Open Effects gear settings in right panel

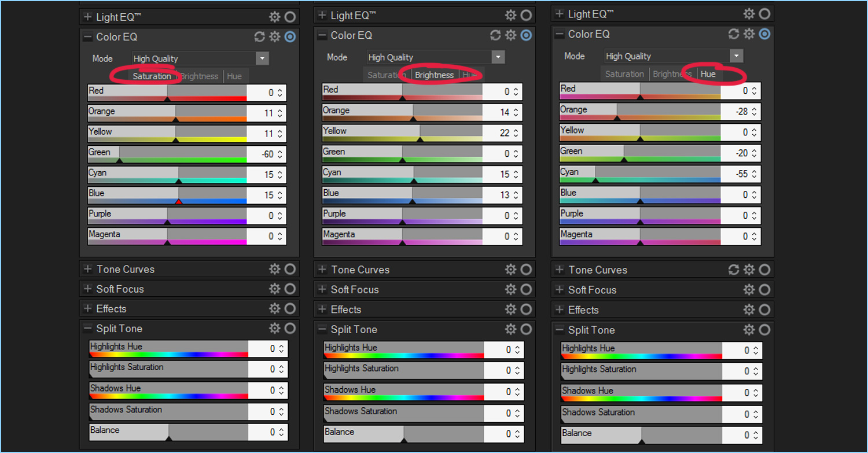tap(749, 310)
